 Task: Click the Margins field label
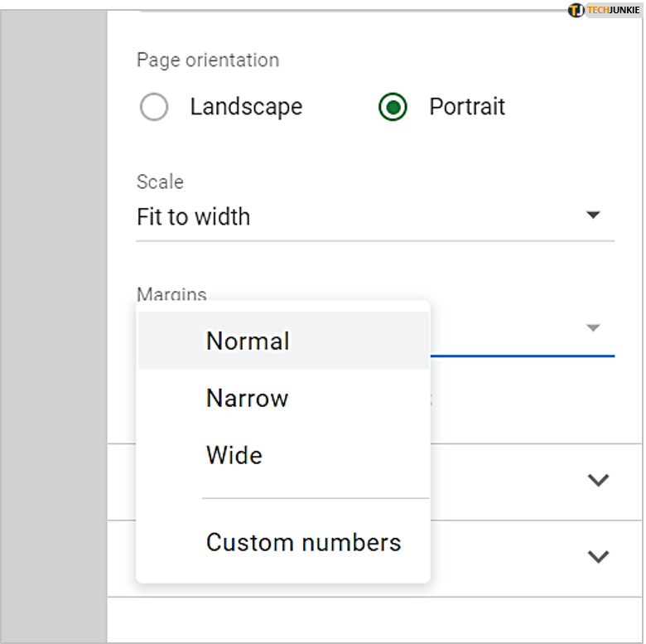click(171, 293)
